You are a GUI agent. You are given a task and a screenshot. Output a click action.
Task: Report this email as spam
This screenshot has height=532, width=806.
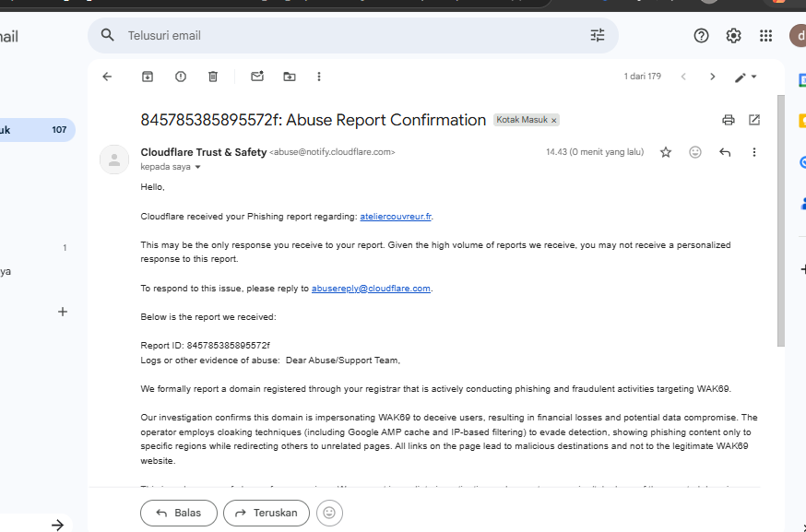coord(181,77)
